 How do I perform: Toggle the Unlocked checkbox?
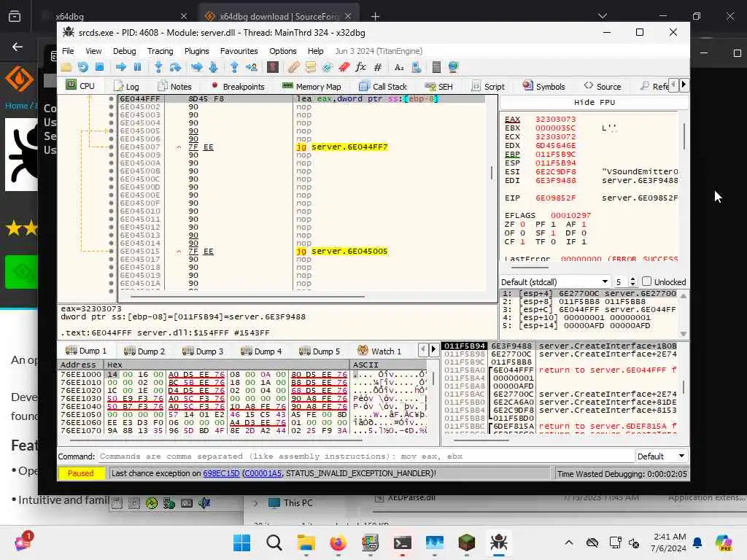coord(646,281)
